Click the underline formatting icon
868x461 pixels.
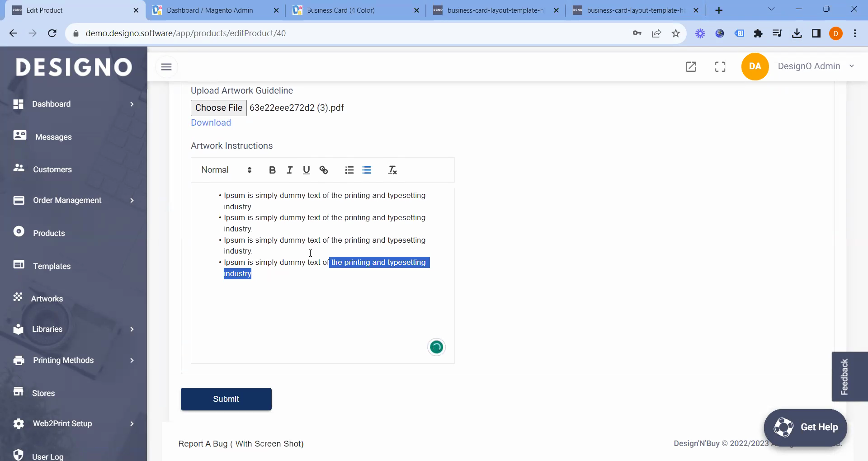(x=307, y=170)
